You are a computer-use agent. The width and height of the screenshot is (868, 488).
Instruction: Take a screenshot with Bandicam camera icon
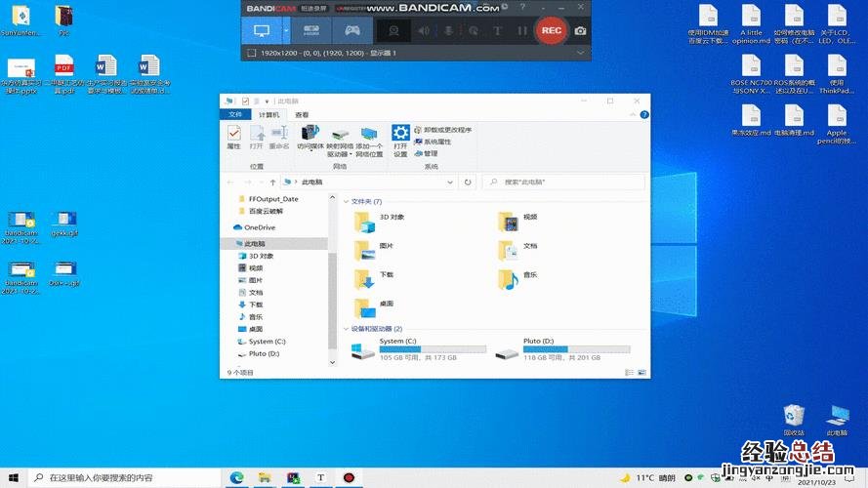point(580,31)
